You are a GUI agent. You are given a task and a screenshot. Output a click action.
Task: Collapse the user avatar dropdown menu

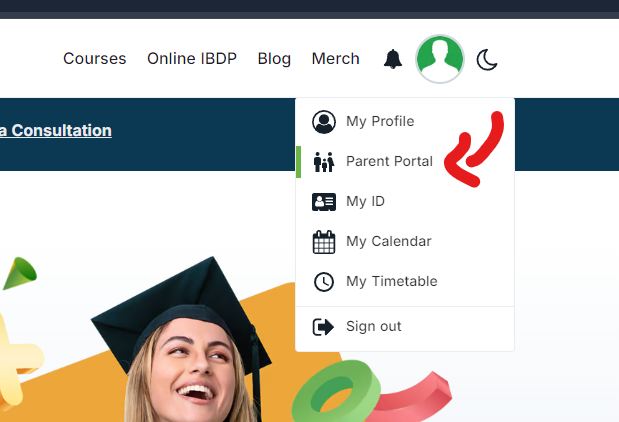(440, 59)
